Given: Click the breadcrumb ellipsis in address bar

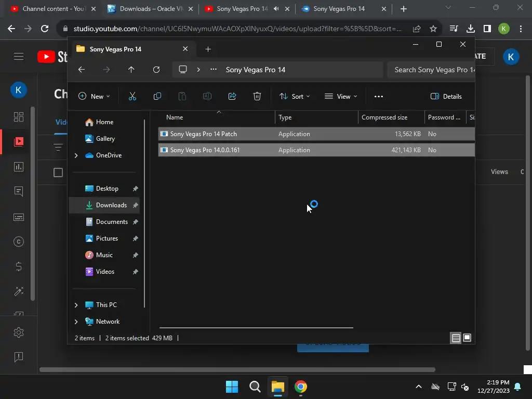Looking at the screenshot, I should (214, 69).
